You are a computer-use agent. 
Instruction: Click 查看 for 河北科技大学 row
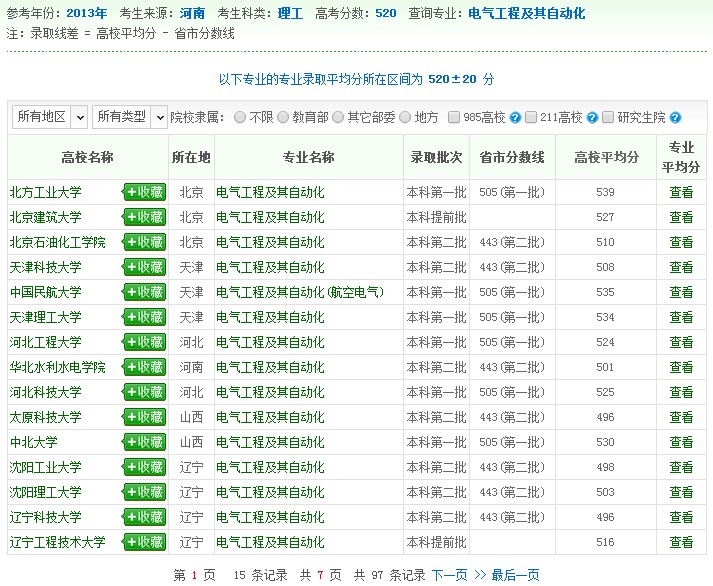tap(681, 392)
